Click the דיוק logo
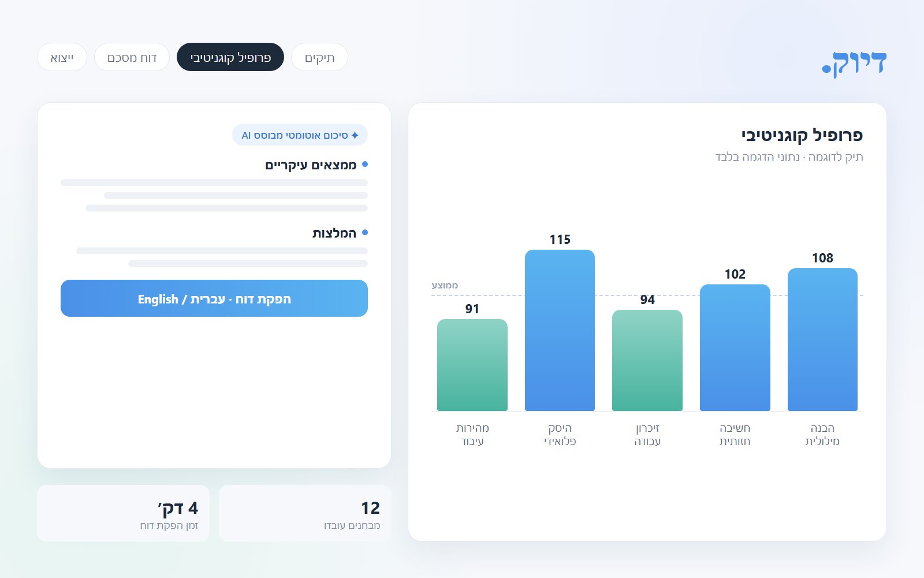This screenshot has height=578, width=924. pos(854,63)
